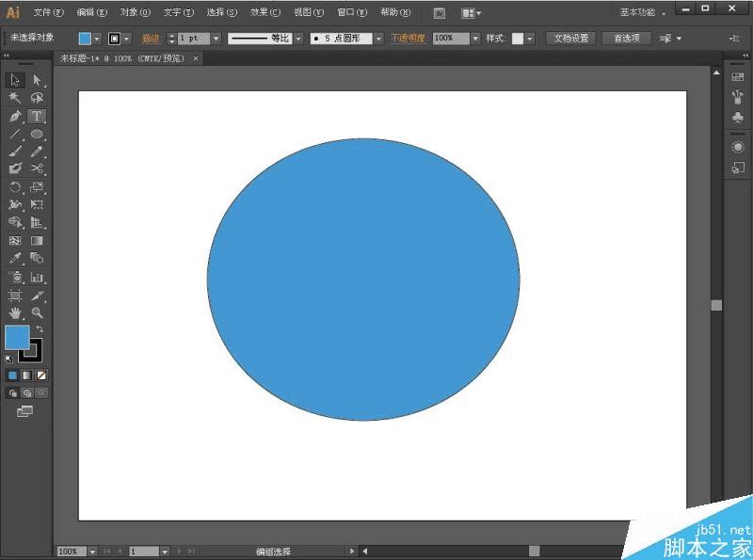This screenshot has height=560, width=753.
Task: Select the Type tool
Action: (37, 117)
